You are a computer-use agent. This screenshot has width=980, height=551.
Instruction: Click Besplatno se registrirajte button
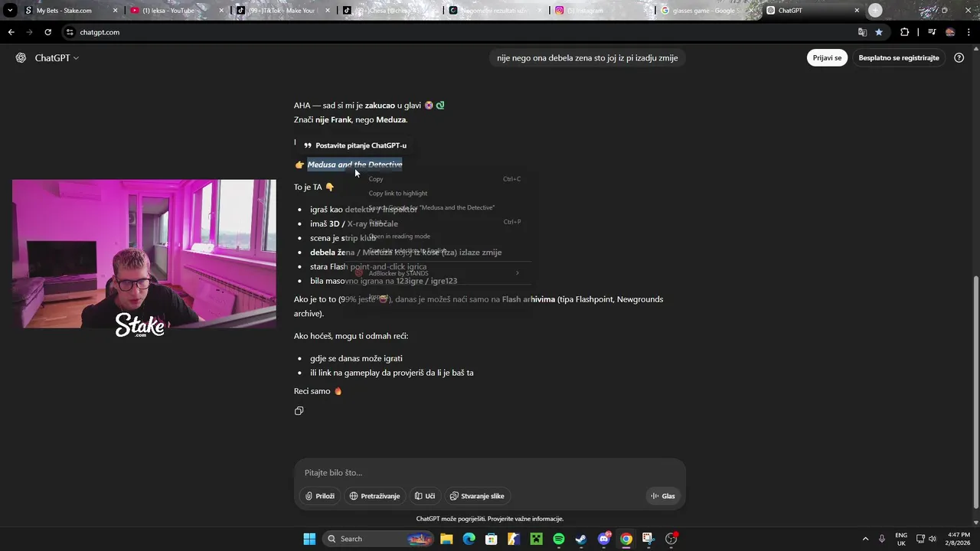tap(899, 58)
